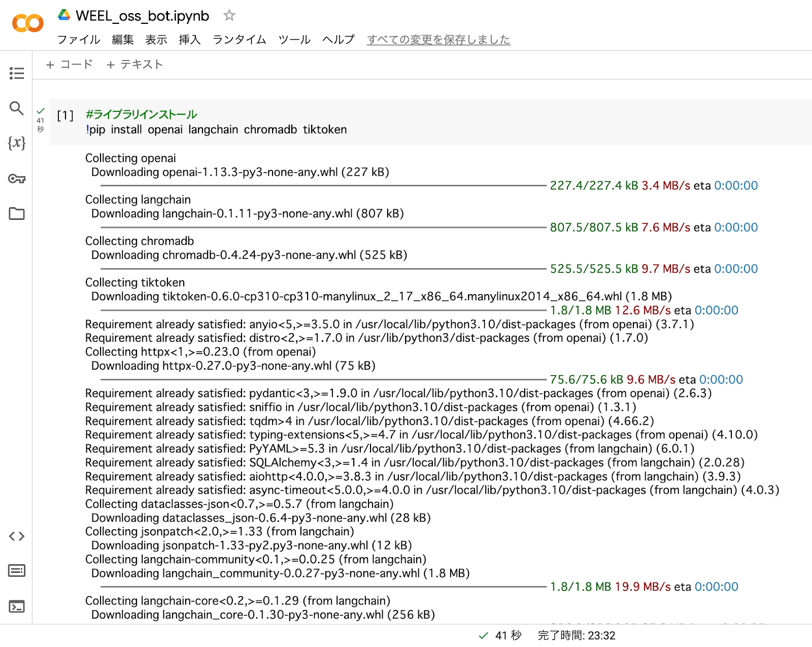Click the 'Collecting langchain' output line
Image resolution: width=812 pixels, height=647 pixels.
click(x=138, y=200)
